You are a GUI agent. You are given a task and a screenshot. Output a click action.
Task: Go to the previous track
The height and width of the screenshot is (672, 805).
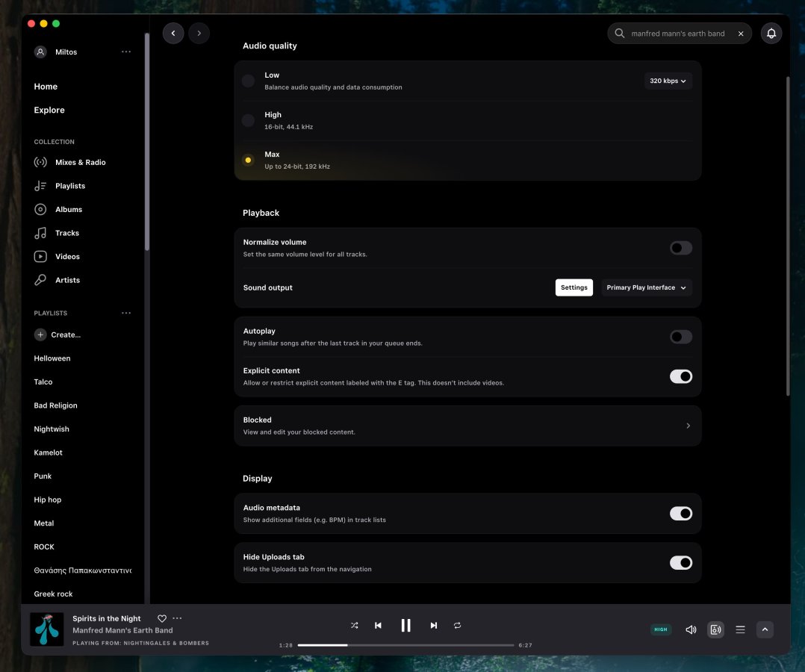click(x=379, y=626)
